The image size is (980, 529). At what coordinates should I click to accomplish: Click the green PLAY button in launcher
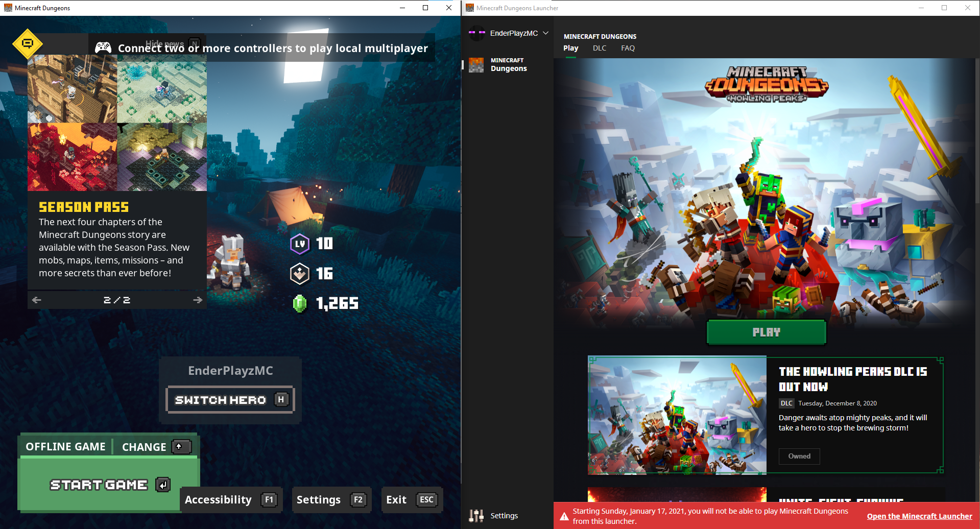coord(766,332)
